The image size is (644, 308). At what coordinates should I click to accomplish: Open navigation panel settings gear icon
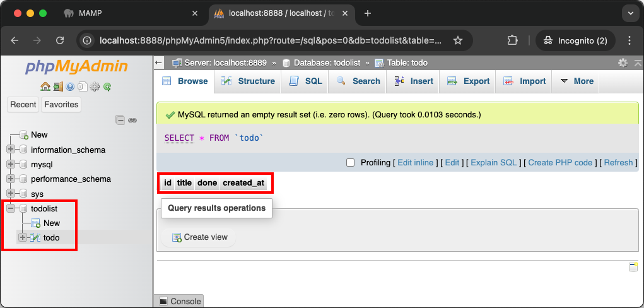click(95, 87)
